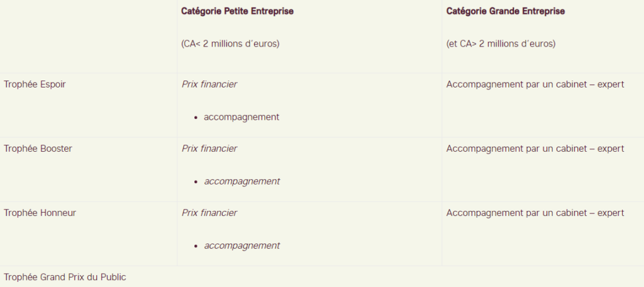The image size is (644, 287).
Task: Click the bullet marker in Trophée Espoir row
Action: pyautogui.click(x=196, y=118)
